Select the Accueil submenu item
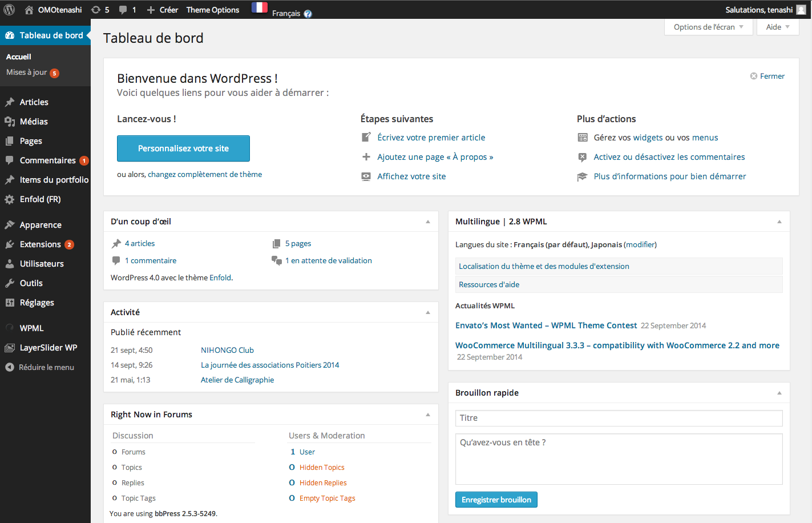The width and height of the screenshot is (812, 523). point(19,57)
